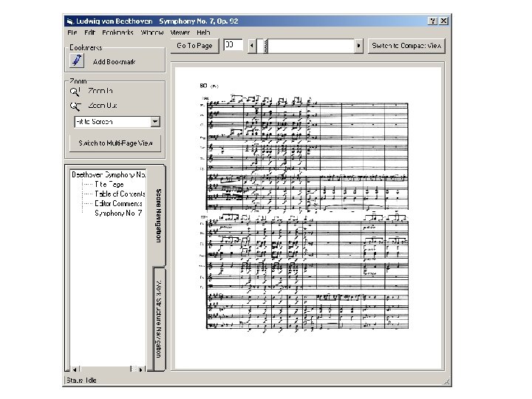Click the Go To Page button

194,46
